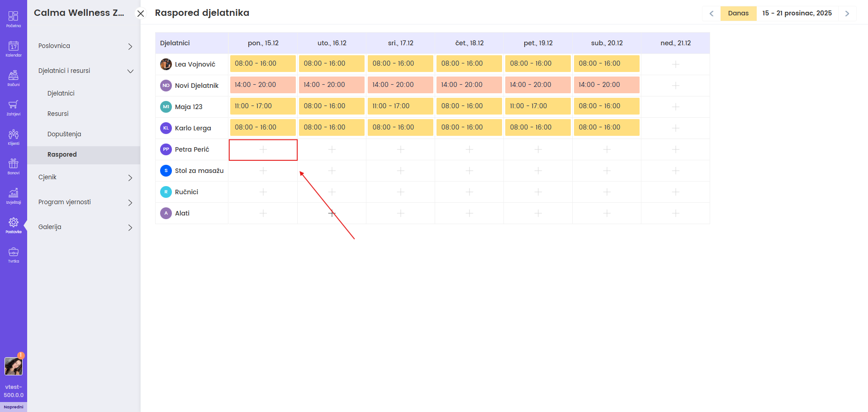Open the Kalendar icon in sidebar
The width and height of the screenshot is (868, 412).
(14, 48)
